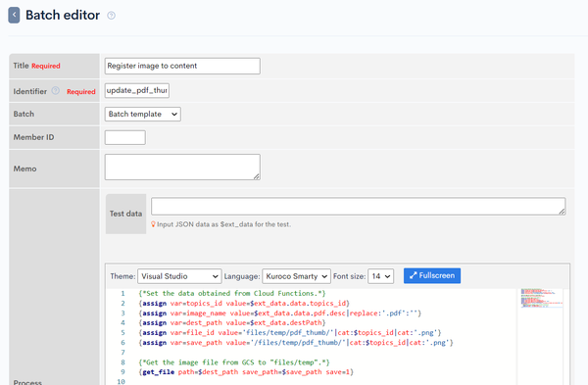Click line 2 assign topics_id code

pos(244,304)
